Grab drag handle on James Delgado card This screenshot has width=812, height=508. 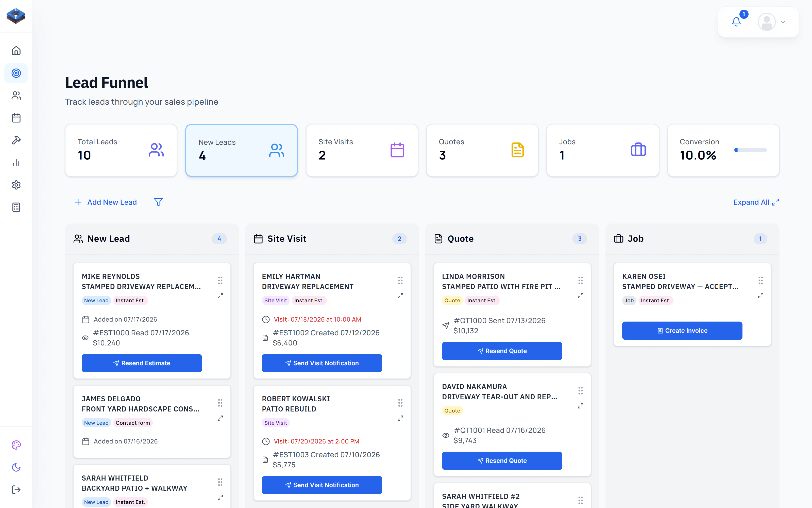220,403
